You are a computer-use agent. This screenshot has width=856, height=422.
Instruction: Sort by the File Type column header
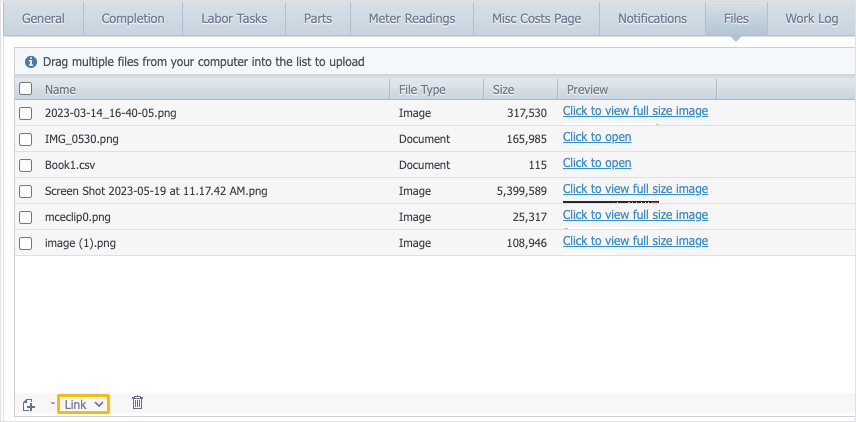422,90
